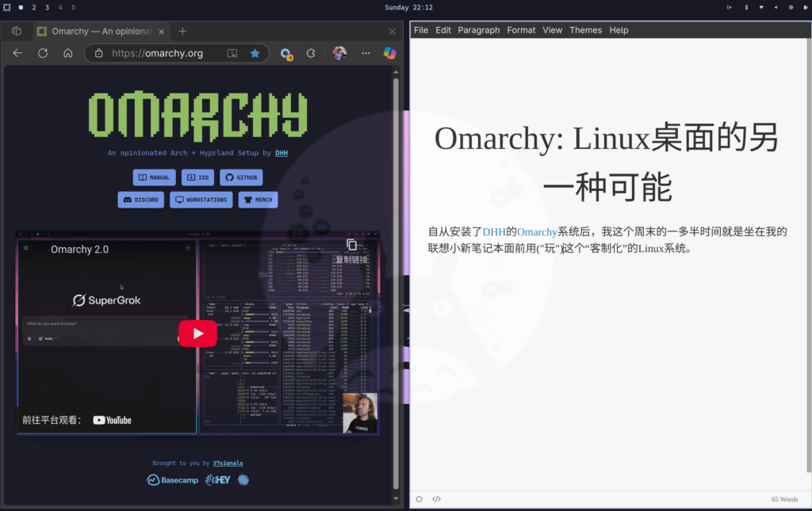Click the webpage scrollbar up arrow
The width and height of the screenshot is (812, 511).
coord(396,72)
